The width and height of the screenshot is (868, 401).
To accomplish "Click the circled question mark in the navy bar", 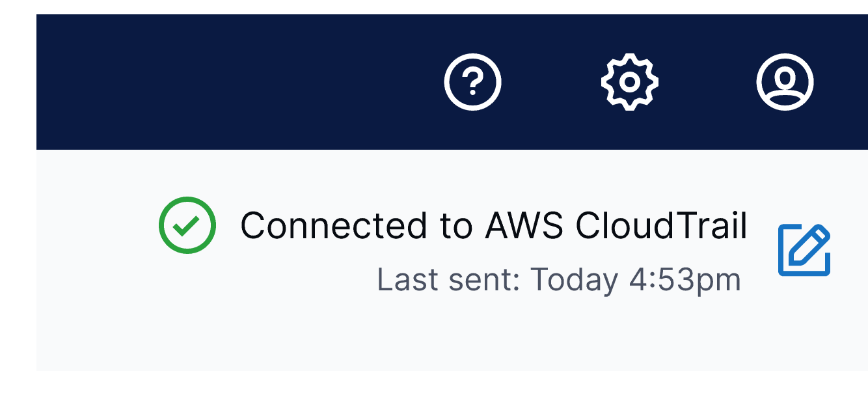I will 472,82.
